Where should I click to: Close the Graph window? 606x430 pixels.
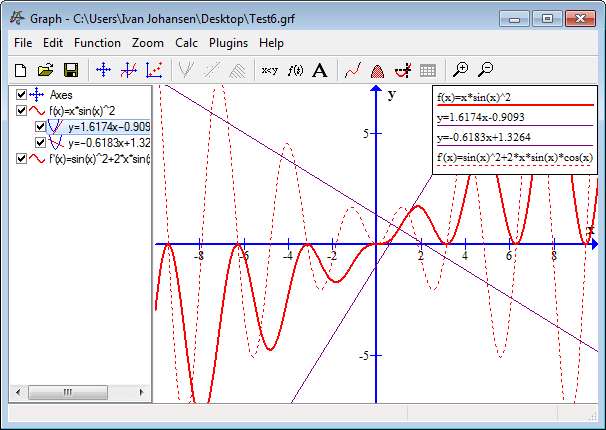pyautogui.click(x=580, y=18)
